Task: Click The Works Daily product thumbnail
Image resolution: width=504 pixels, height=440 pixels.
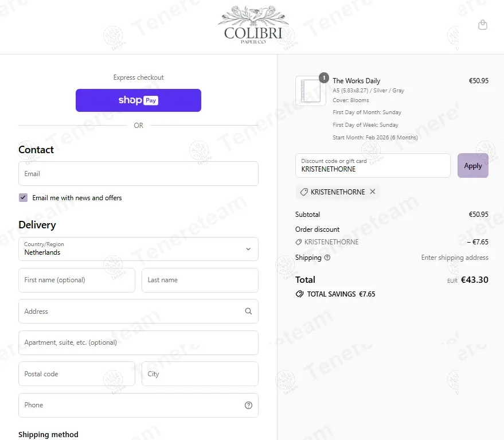Action: pyautogui.click(x=310, y=91)
